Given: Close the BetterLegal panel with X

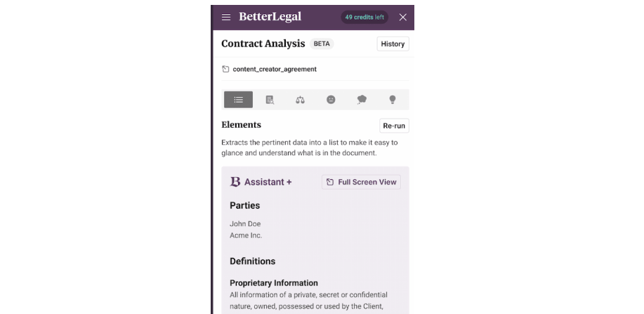Looking at the screenshot, I should (x=403, y=18).
